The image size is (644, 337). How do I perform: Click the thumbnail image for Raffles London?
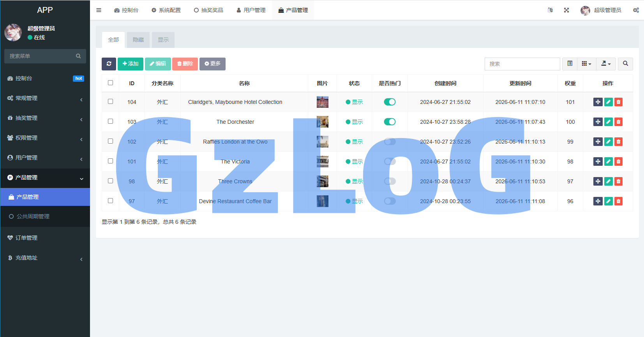[x=323, y=142]
